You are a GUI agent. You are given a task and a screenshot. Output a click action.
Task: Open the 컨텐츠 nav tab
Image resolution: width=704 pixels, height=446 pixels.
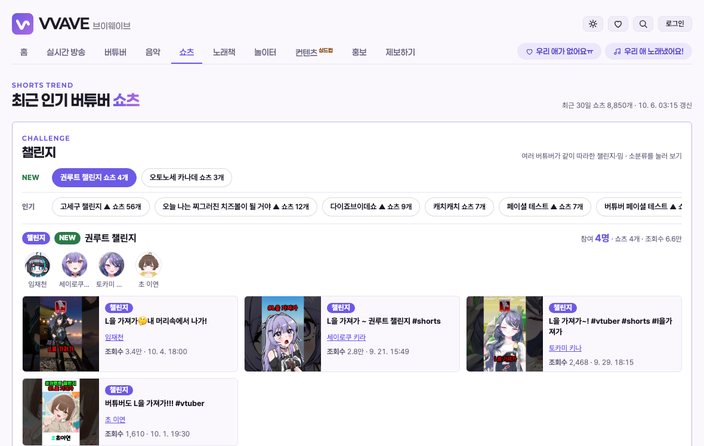[x=313, y=52]
